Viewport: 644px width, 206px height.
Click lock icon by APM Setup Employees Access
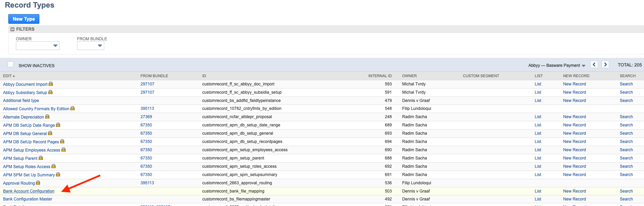click(x=64, y=150)
